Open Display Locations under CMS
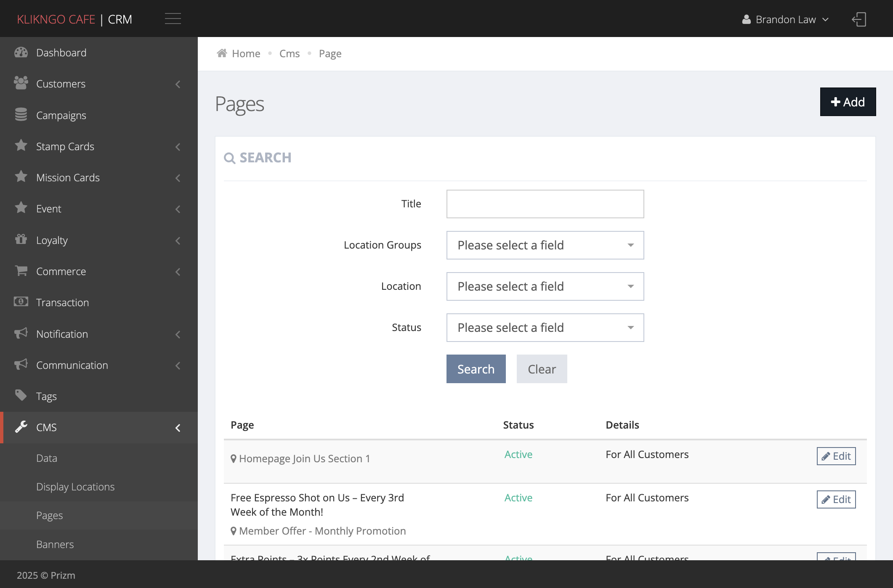Screen dimensions: 893x588 [99, 487]
